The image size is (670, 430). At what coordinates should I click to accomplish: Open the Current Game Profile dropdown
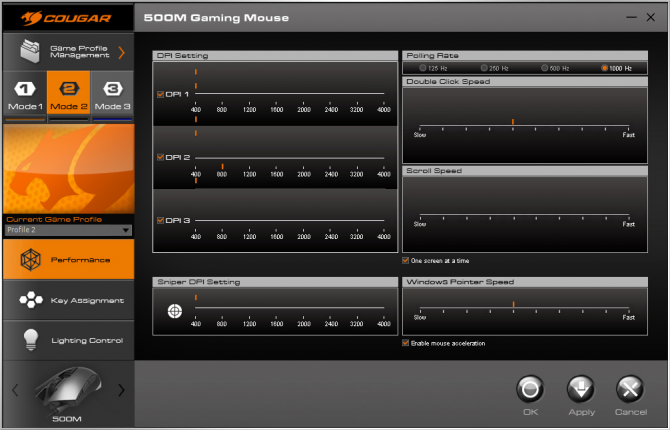coord(68,230)
